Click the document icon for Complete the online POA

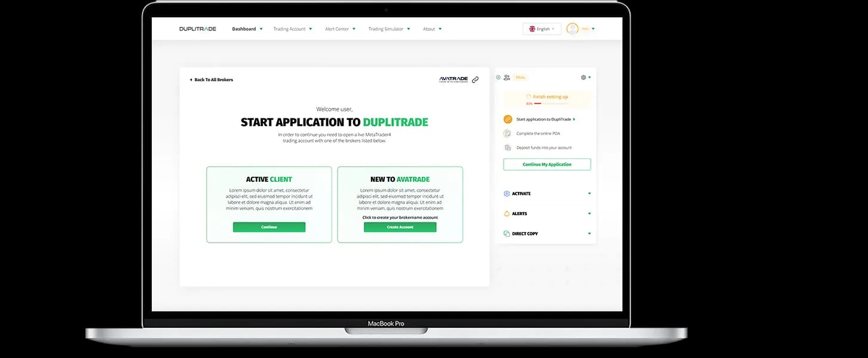(508, 133)
